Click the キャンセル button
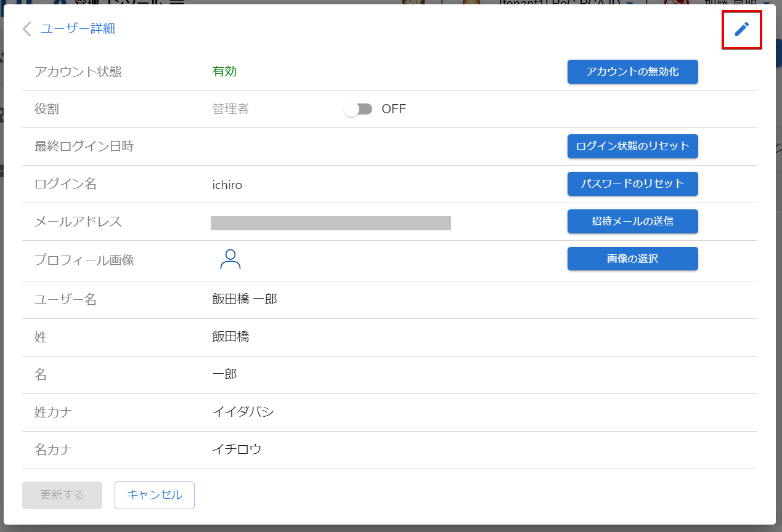Viewport: 782px width, 532px height. point(155,495)
